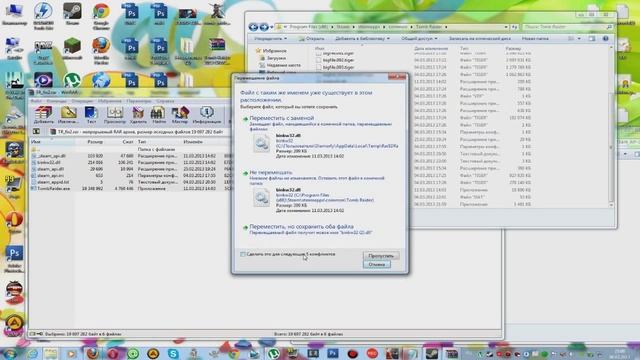The image size is (640, 360).
Task: Click the Новая папка button in Explorer
Action: click(x=535, y=38)
